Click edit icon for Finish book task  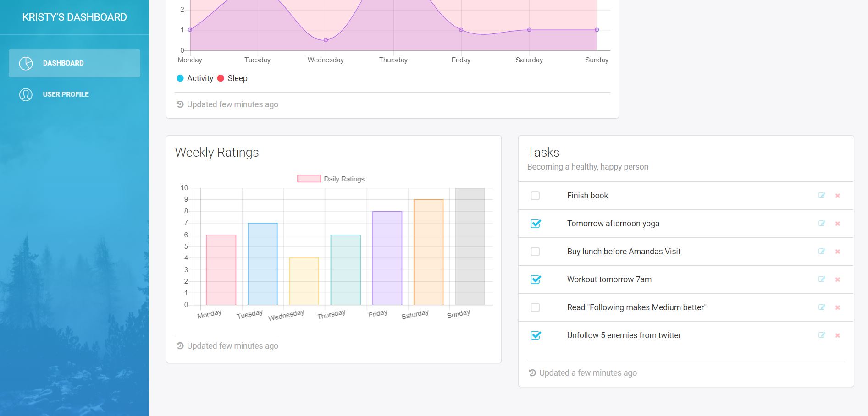point(822,196)
